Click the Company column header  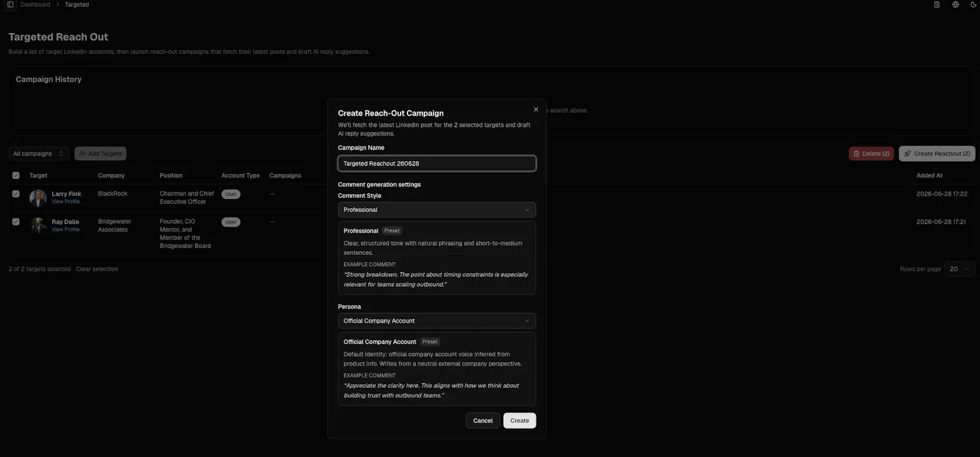click(111, 175)
